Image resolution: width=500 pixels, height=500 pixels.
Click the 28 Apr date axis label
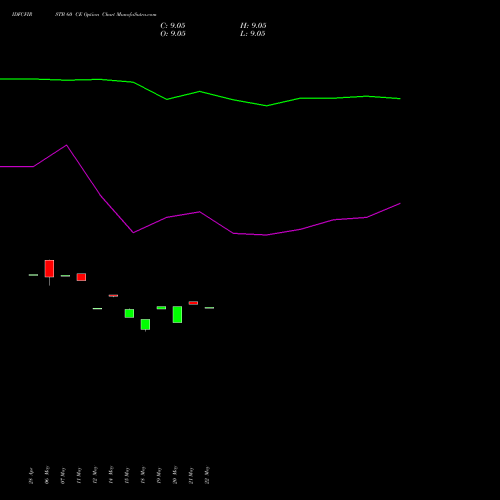pos(31,476)
